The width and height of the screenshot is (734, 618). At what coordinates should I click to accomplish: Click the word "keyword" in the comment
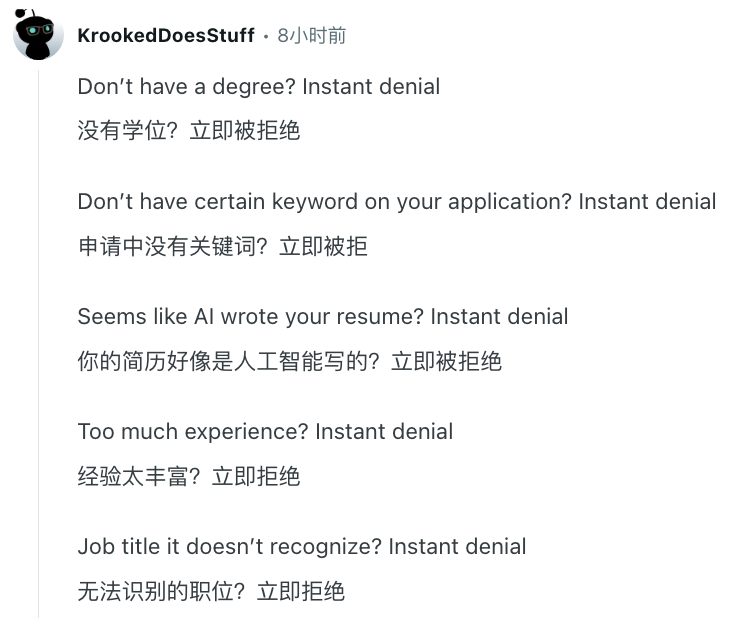click(x=315, y=202)
